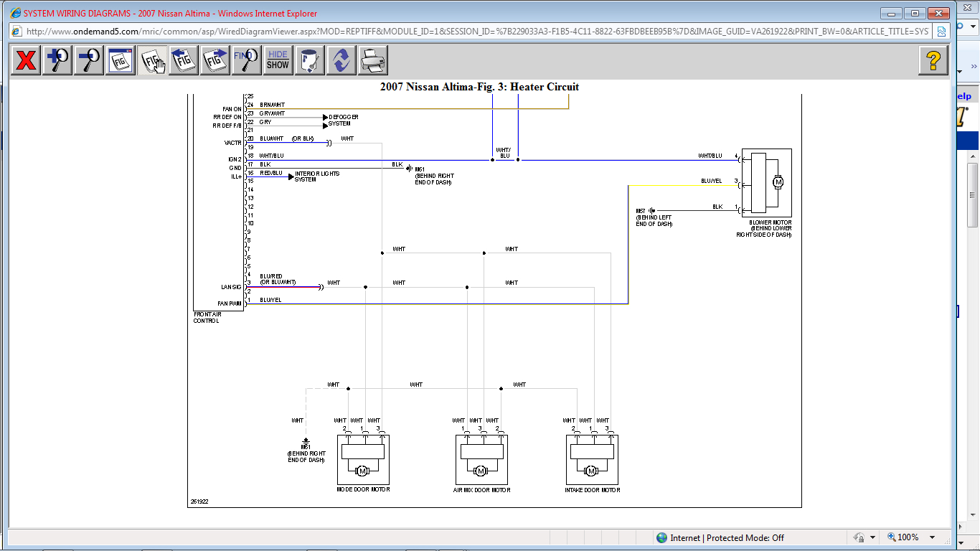Zoom out with the minus magnifier icon

[89, 60]
